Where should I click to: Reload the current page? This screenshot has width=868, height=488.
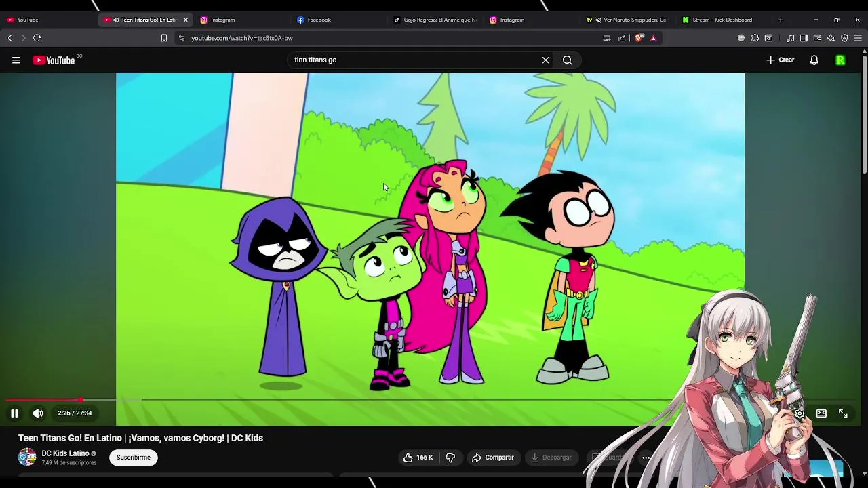tap(37, 38)
